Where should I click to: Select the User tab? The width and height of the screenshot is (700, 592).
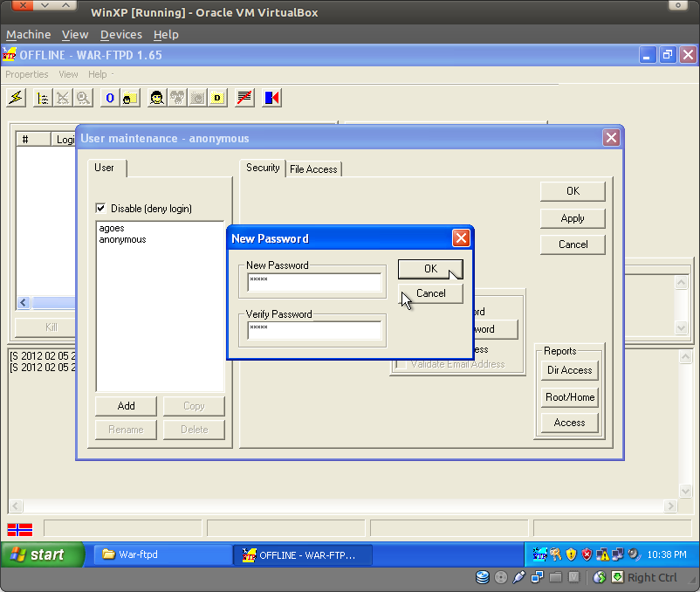click(x=107, y=168)
